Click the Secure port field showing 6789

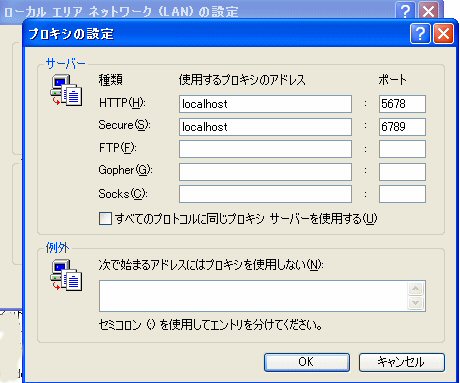click(x=402, y=127)
